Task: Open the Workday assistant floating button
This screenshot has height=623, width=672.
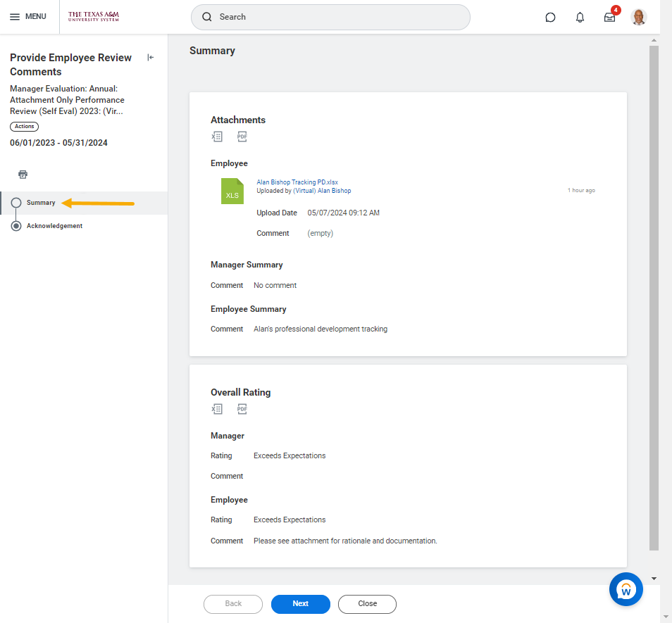Action: pyautogui.click(x=626, y=589)
